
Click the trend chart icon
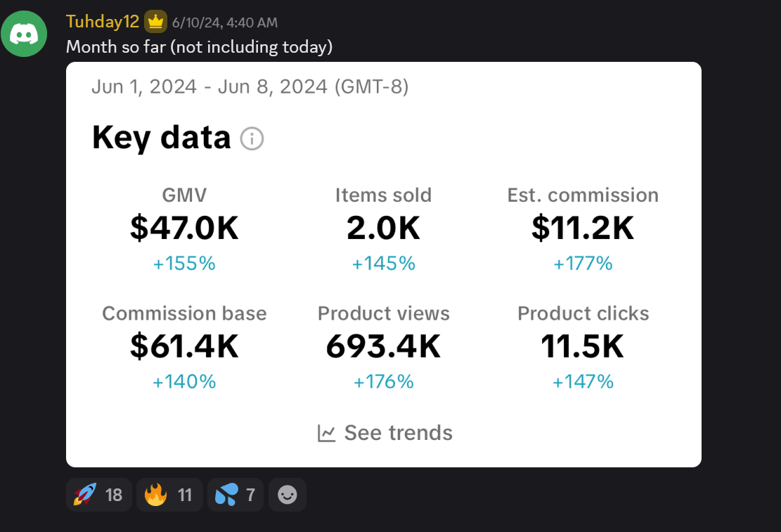click(326, 433)
